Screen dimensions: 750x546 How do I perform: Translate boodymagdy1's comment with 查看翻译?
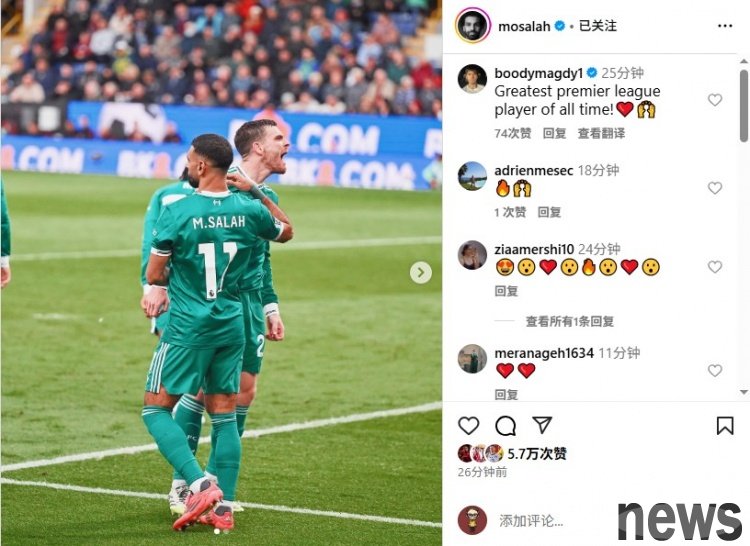point(601,133)
